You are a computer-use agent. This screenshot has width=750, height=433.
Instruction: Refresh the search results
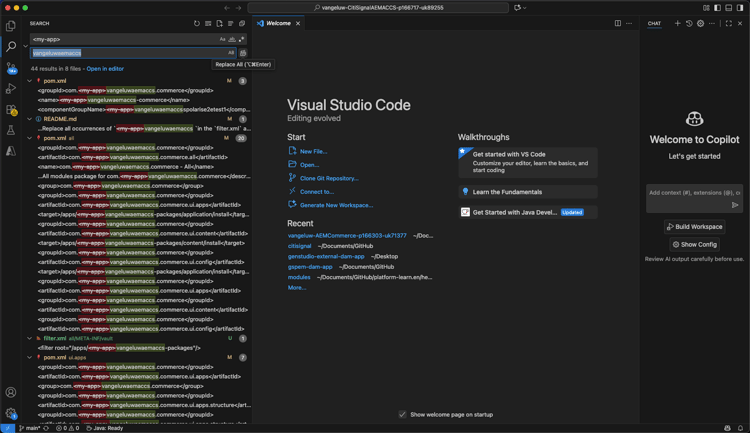[x=197, y=23]
